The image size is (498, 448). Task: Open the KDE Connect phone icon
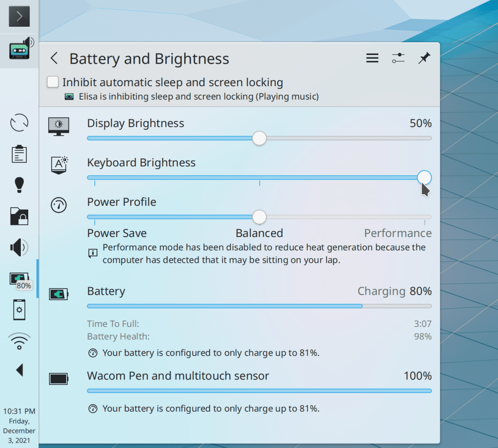[19, 309]
